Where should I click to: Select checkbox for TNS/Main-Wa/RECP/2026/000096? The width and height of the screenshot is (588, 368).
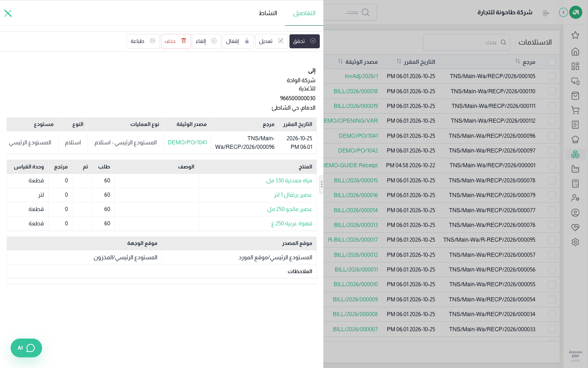[x=552, y=136]
